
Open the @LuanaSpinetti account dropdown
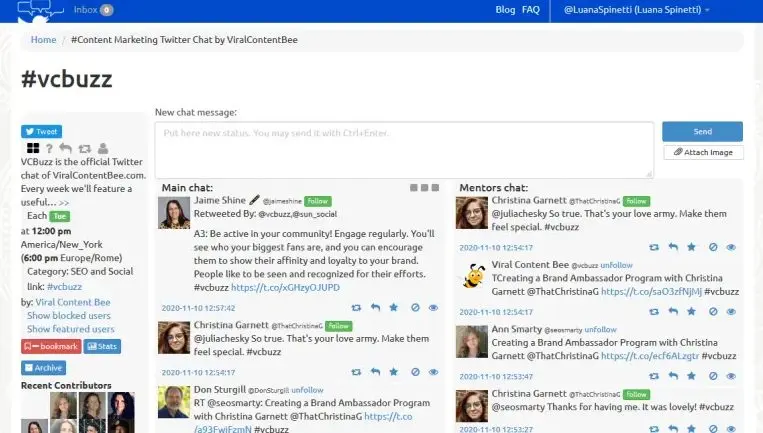[637, 10]
